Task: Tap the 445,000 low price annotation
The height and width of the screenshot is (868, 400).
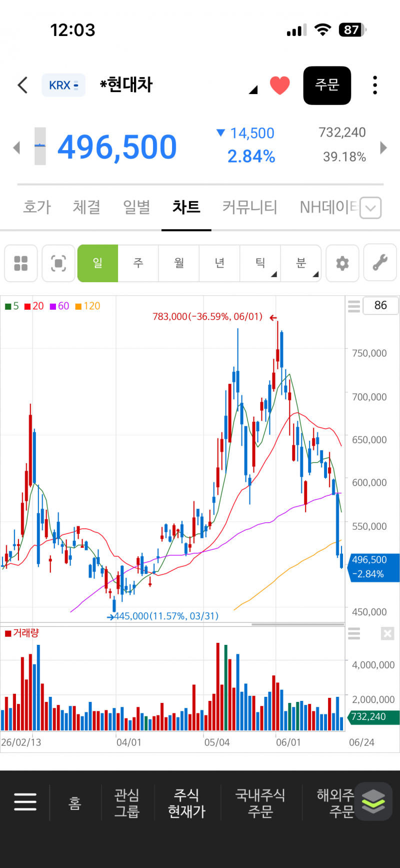Action: coord(166,616)
